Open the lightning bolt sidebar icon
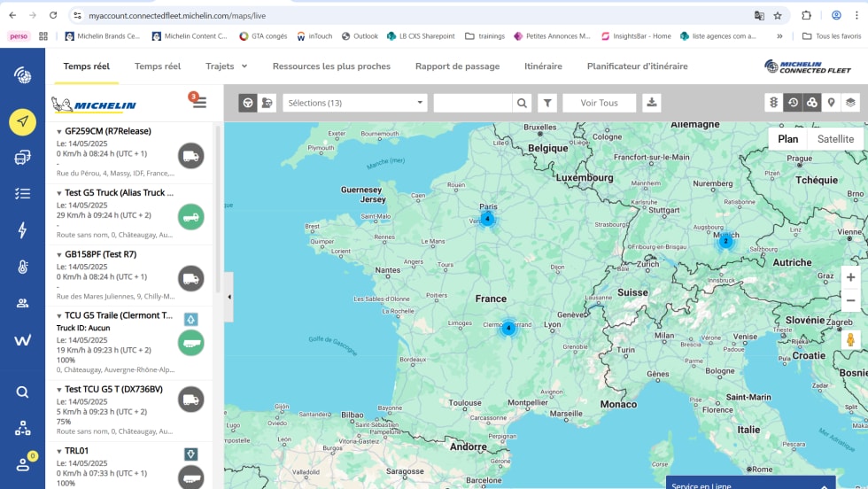Screen dimensions: 868x489 [22, 229]
